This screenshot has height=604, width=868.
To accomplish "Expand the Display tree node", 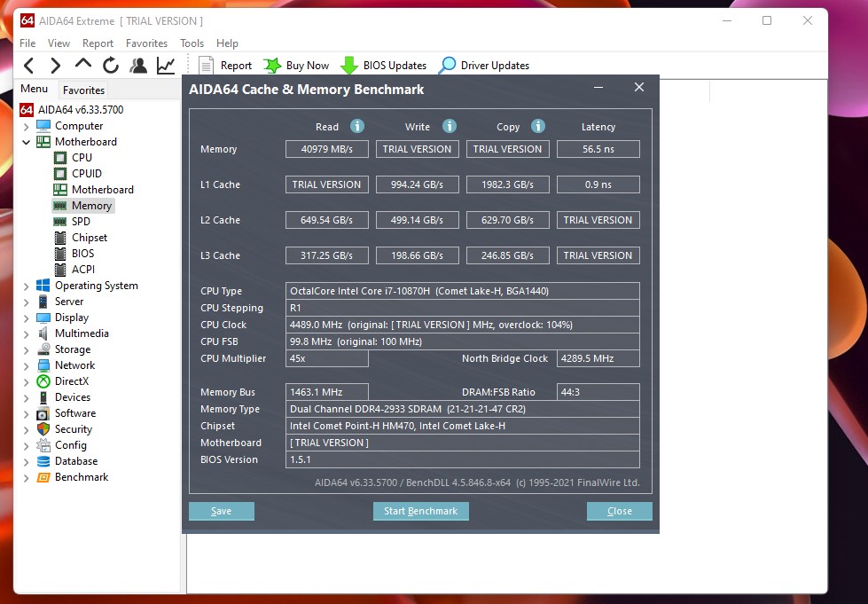I will [x=26, y=318].
